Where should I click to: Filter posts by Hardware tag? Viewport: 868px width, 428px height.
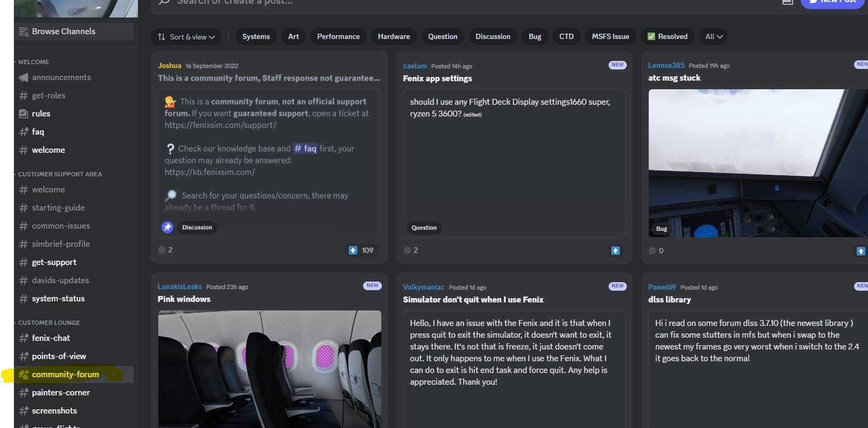pyautogui.click(x=394, y=36)
